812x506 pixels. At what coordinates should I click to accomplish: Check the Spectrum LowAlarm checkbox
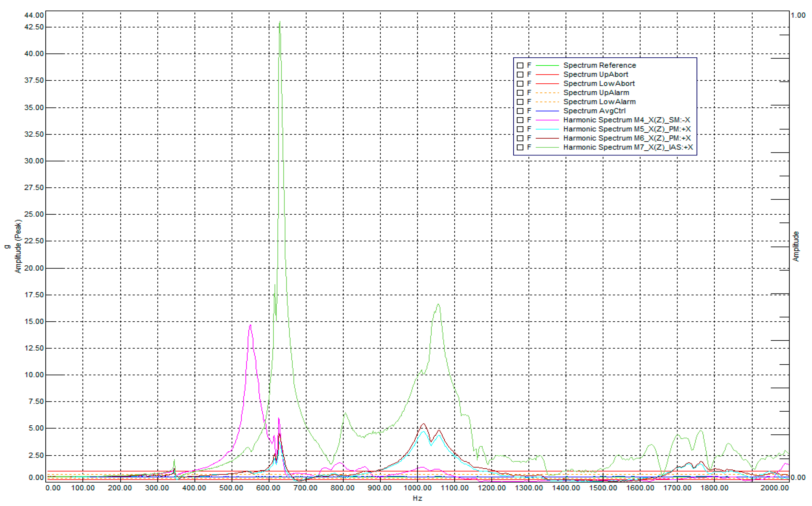tap(520, 102)
